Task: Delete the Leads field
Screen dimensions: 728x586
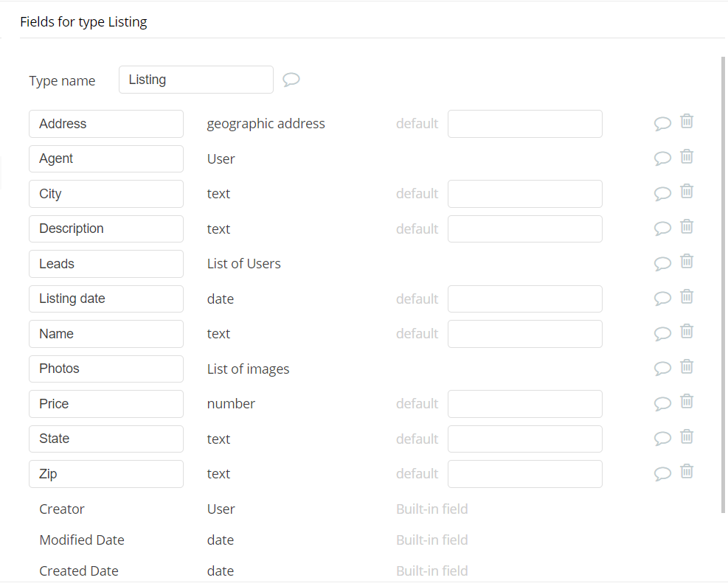Action: click(686, 262)
